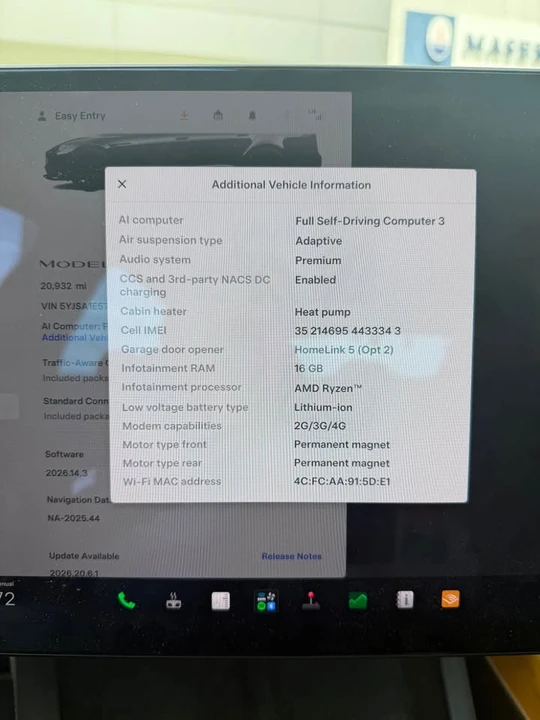Select the 'AMD Ryzen' processor value
This screenshot has height=720, width=540.
328,388
